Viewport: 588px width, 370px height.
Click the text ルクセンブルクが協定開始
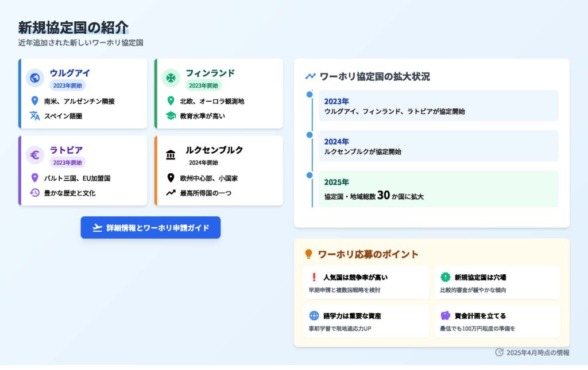363,151
